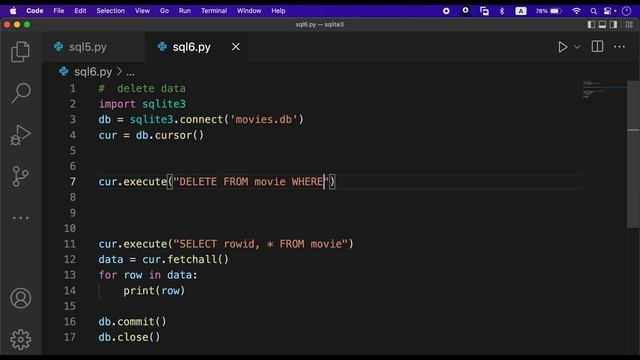Open the editor More Actions menu
This screenshot has width=640, height=360.
coord(620,47)
